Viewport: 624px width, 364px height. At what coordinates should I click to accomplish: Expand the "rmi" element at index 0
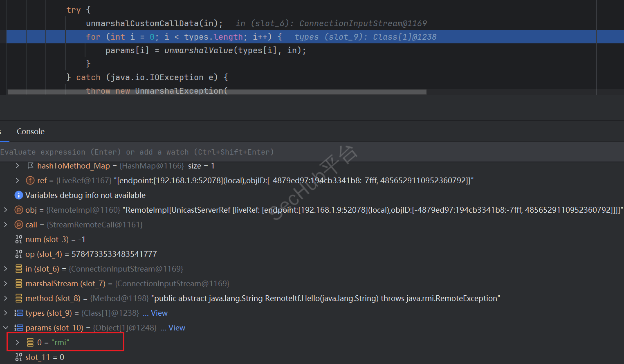coord(17,342)
